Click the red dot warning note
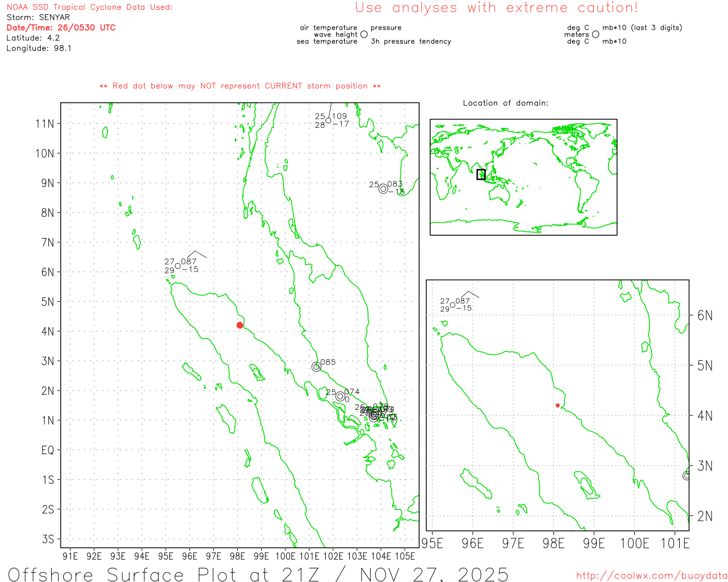The width and height of the screenshot is (728, 582). click(240, 86)
